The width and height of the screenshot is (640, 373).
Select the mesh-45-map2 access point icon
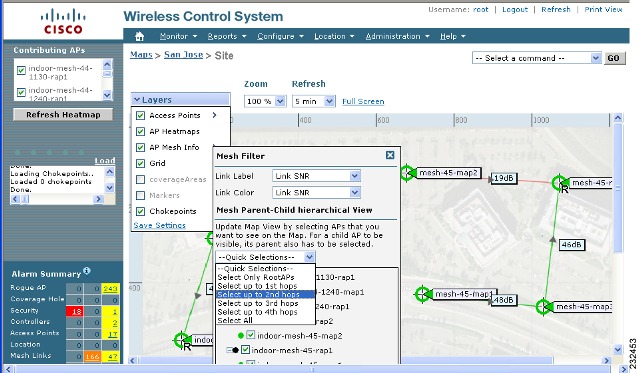pos(407,173)
